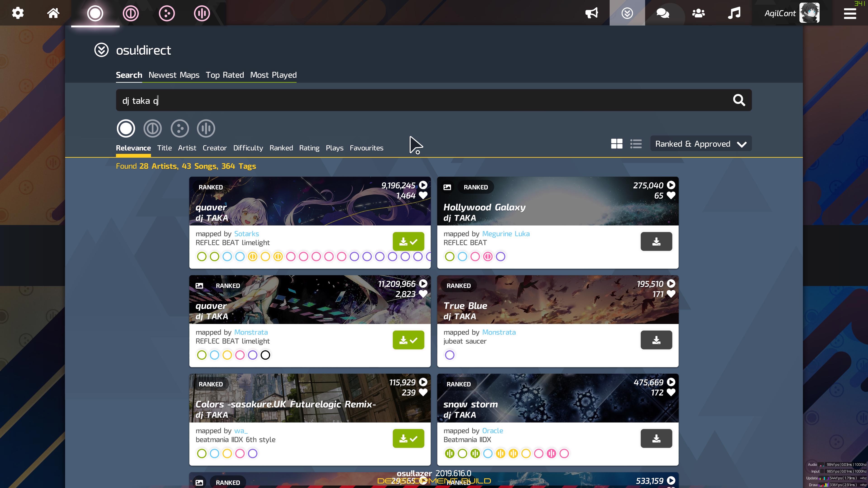Open the settings gear in top bar
The width and height of the screenshot is (868, 488).
click(x=18, y=13)
